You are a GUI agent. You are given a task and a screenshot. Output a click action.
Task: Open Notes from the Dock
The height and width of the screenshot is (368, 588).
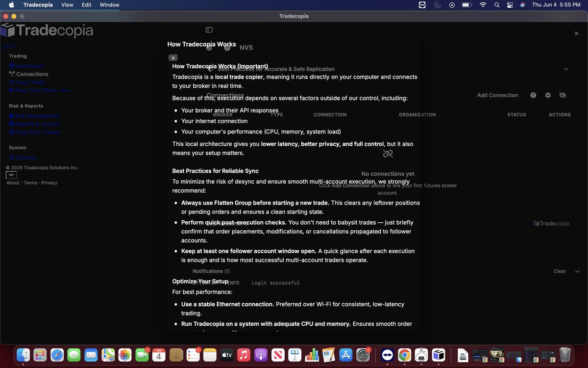[x=210, y=355]
